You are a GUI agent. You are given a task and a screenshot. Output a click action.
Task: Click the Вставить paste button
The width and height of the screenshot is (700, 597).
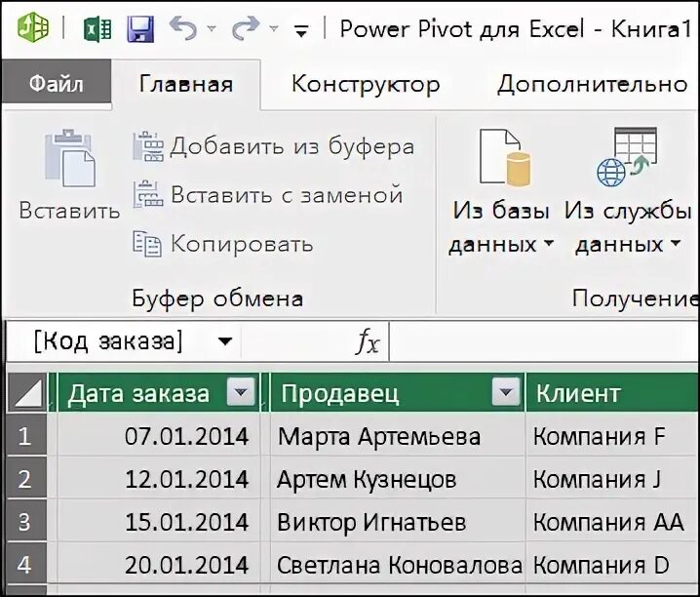tap(69, 176)
